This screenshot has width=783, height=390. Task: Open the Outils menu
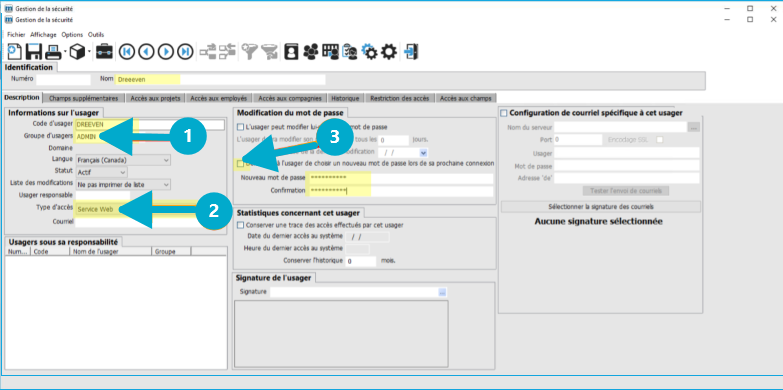coord(96,35)
